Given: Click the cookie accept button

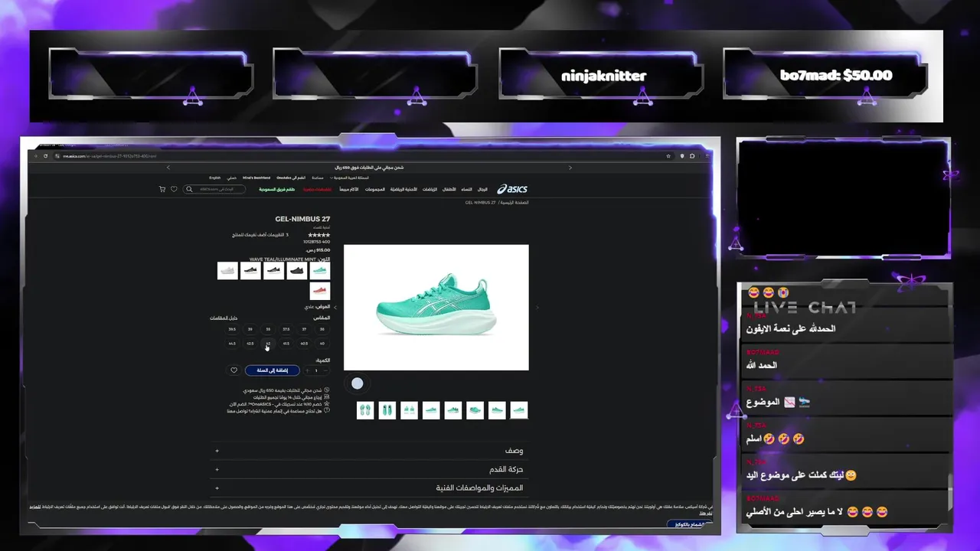Looking at the screenshot, I should (x=689, y=524).
